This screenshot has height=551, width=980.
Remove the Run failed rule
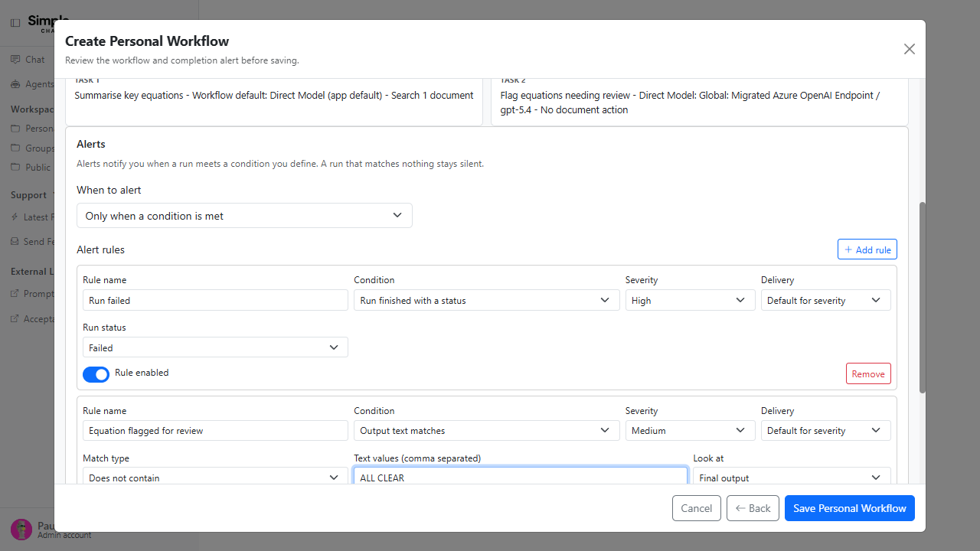click(x=868, y=373)
